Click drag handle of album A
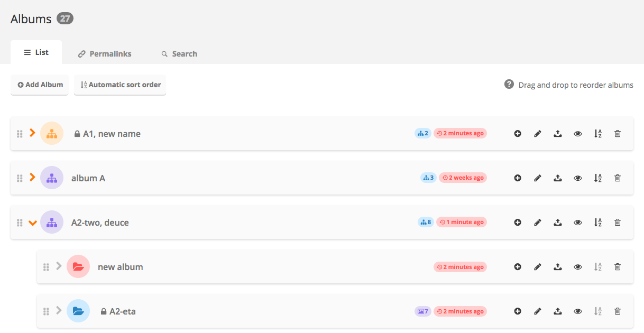 pos(20,178)
